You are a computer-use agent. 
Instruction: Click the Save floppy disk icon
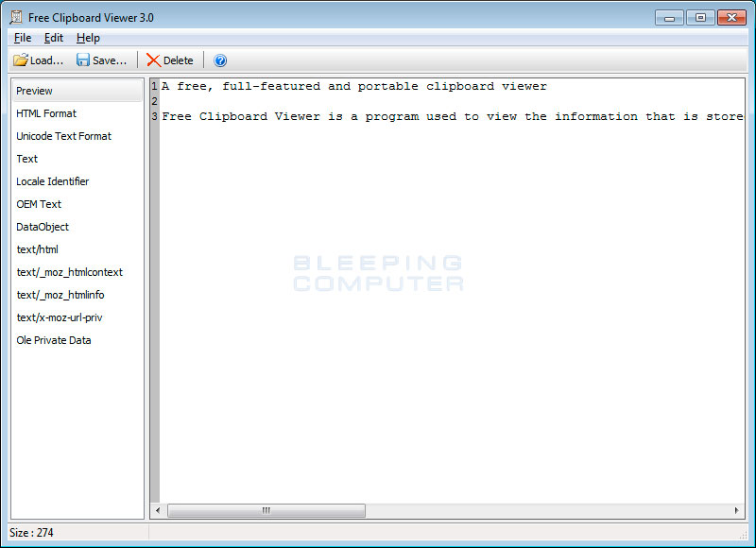click(83, 60)
